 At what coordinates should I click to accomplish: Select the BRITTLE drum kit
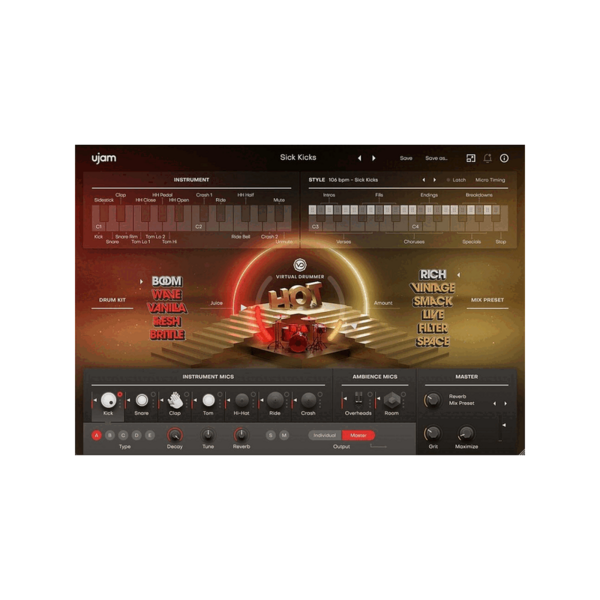coord(167,335)
